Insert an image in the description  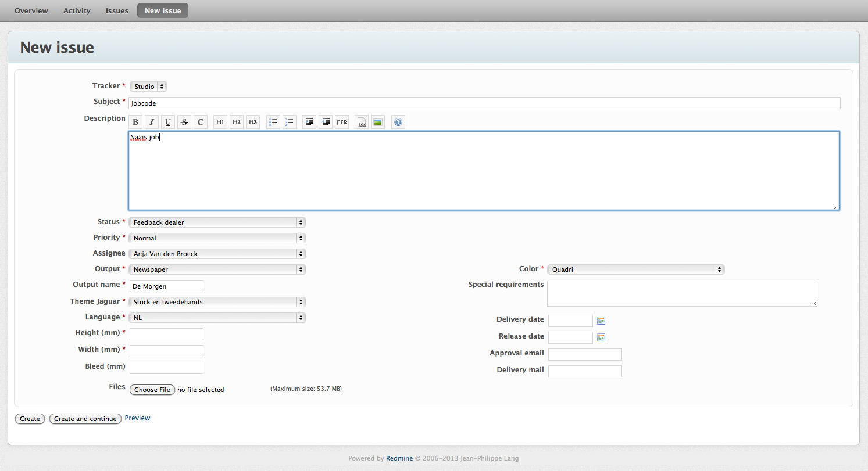click(378, 122)
